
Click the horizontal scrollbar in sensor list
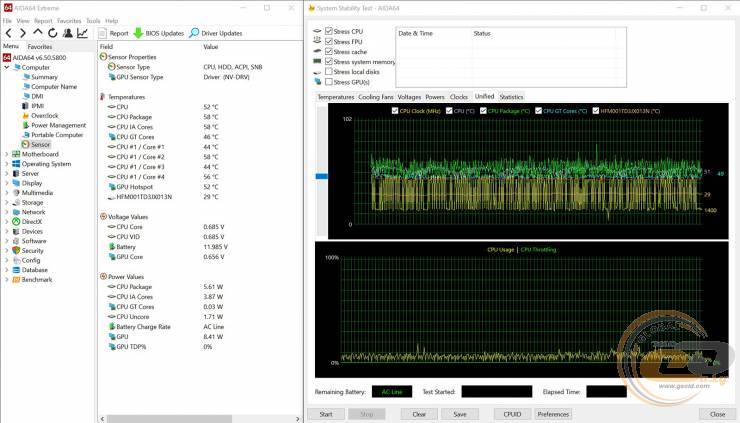pyautogui.click(x=169, y=419)
